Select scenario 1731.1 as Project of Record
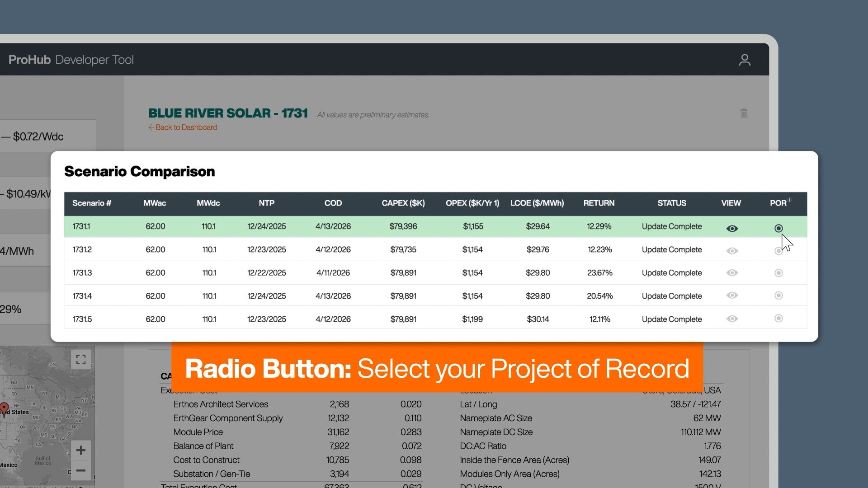Image resolution: width=868 pixels, height=488 pixels. (778, 229)
